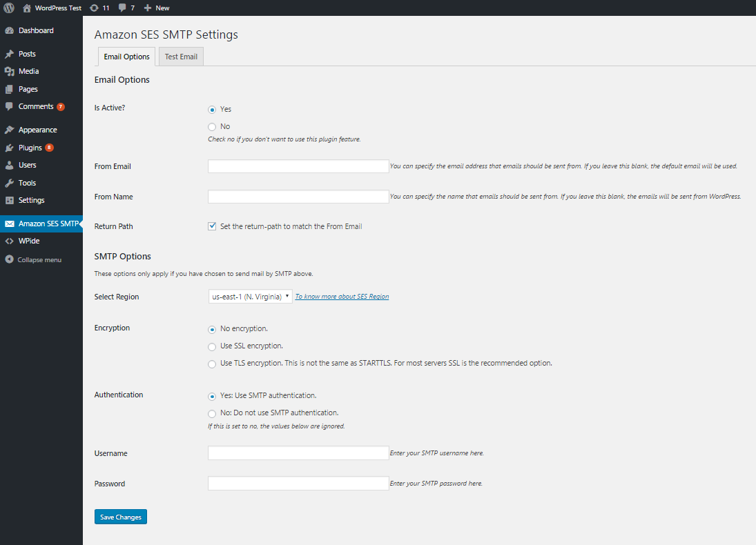756x545 pixels.
Task: Open the updates icon showing 11
Action: pyautogui.click(x=94, y=8)
